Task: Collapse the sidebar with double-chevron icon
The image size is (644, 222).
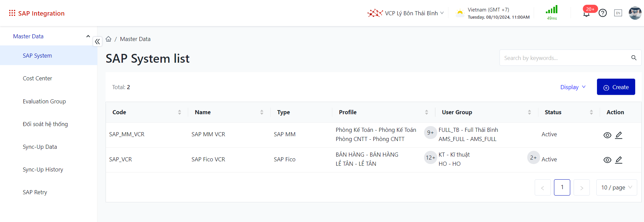Action: [x=97, y=42]
